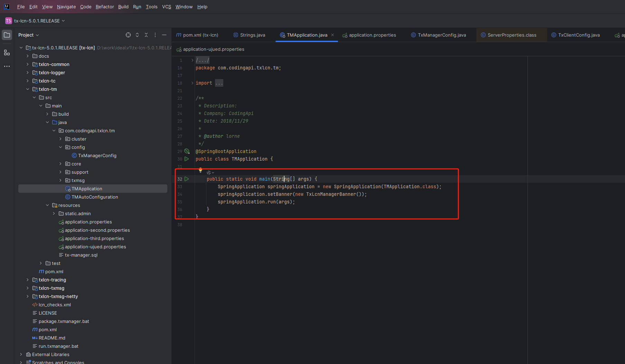
Task: Expand the External Libraries node
Action: tap(21, 354)
